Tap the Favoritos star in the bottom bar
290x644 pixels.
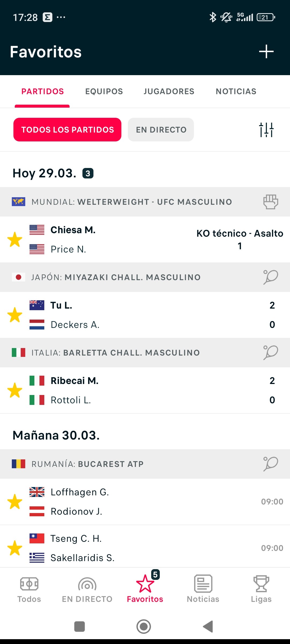tap(145, 589)
